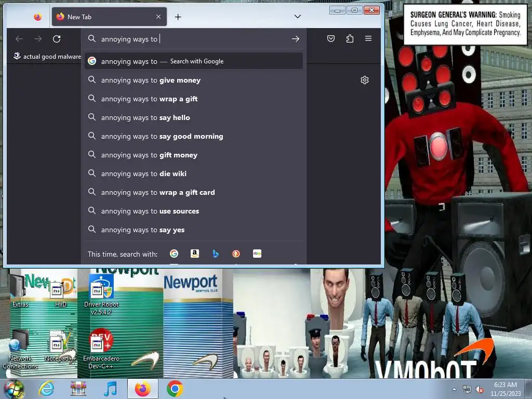Reload the current Firefox page
Viewport: 532px width, 399px height.
click(57, 39)
